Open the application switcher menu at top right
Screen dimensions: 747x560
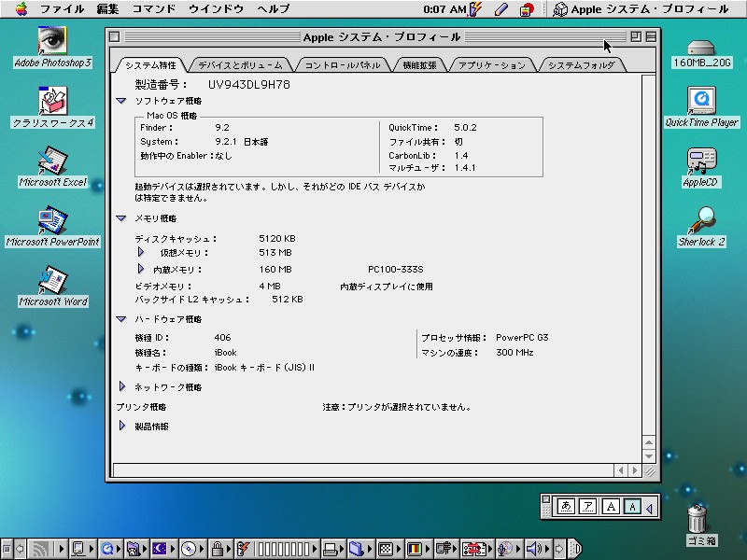point(641,8)
